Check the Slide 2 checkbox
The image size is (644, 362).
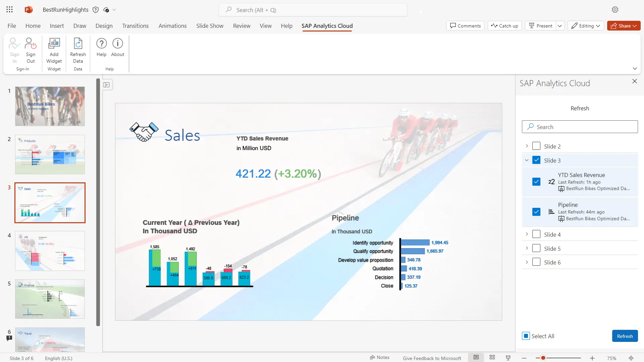[536, 146]
